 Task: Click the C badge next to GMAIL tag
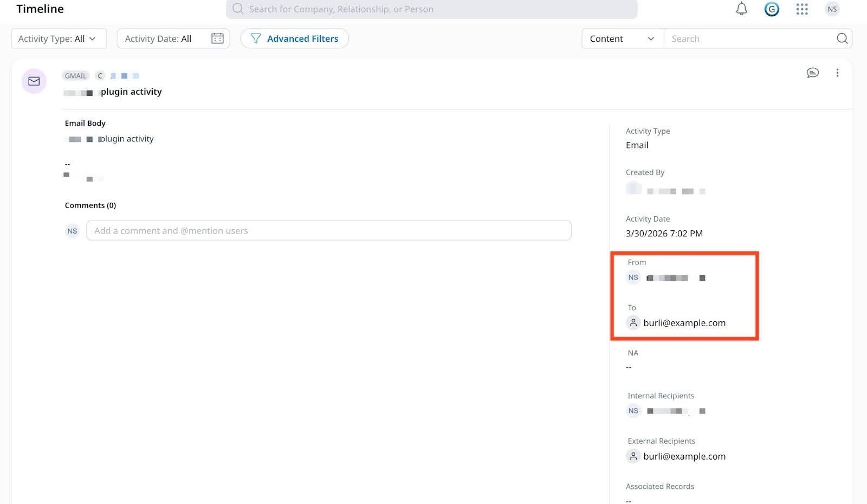(x=100, y=76)
